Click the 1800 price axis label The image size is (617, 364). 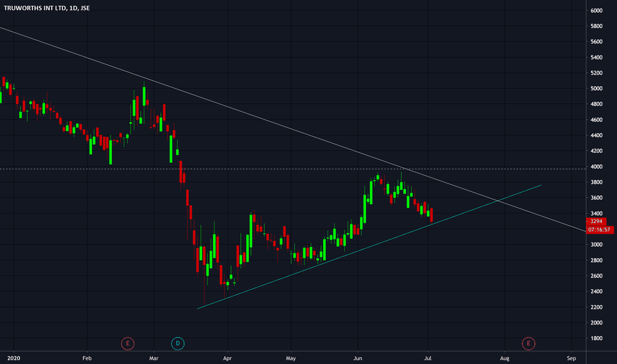596,338
